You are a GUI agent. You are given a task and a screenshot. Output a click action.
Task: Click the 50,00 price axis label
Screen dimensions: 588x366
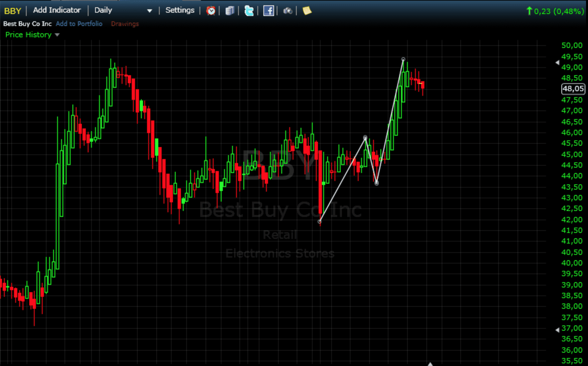pos(572,45)
